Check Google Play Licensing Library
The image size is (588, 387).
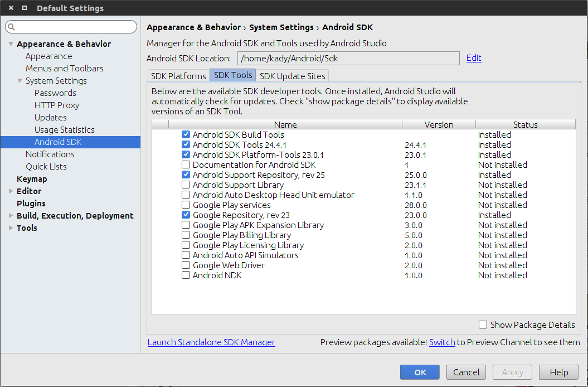pyautogui.click(x=186, y=245)
